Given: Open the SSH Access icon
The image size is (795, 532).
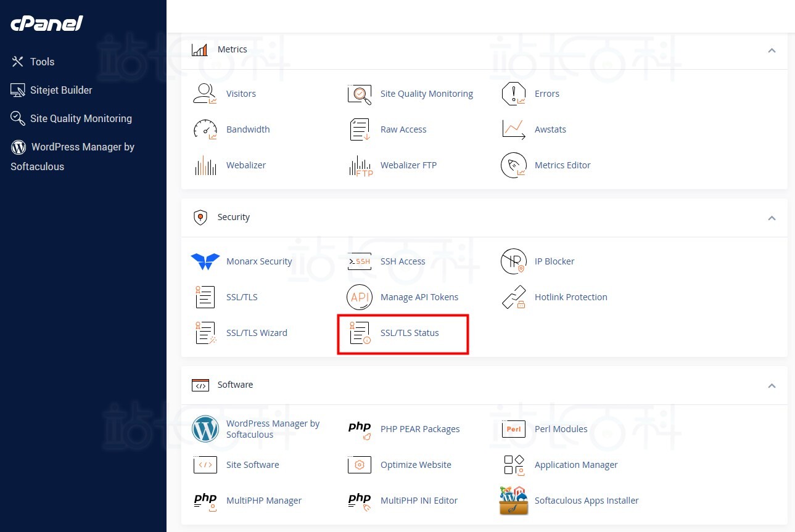Looking at the screenshot, I should pos(360,261).
